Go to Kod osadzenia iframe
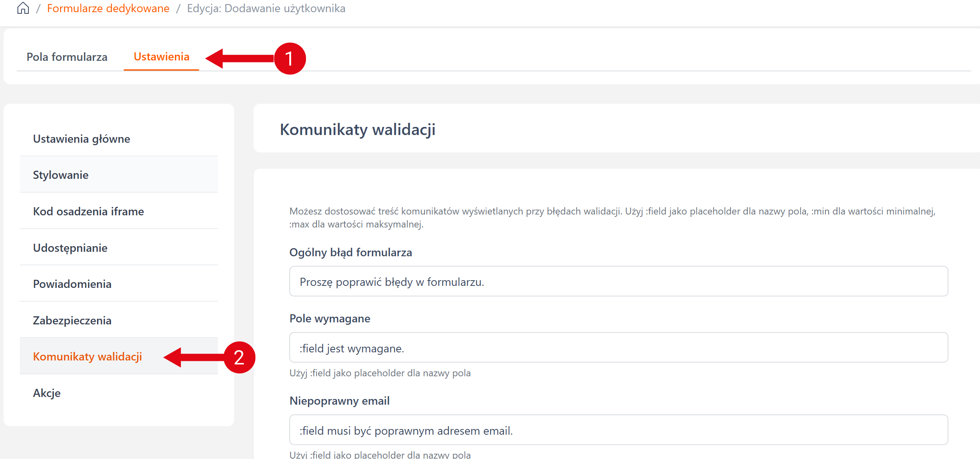The height and width of the screenshot is (459, 980). tap(88, 211)
